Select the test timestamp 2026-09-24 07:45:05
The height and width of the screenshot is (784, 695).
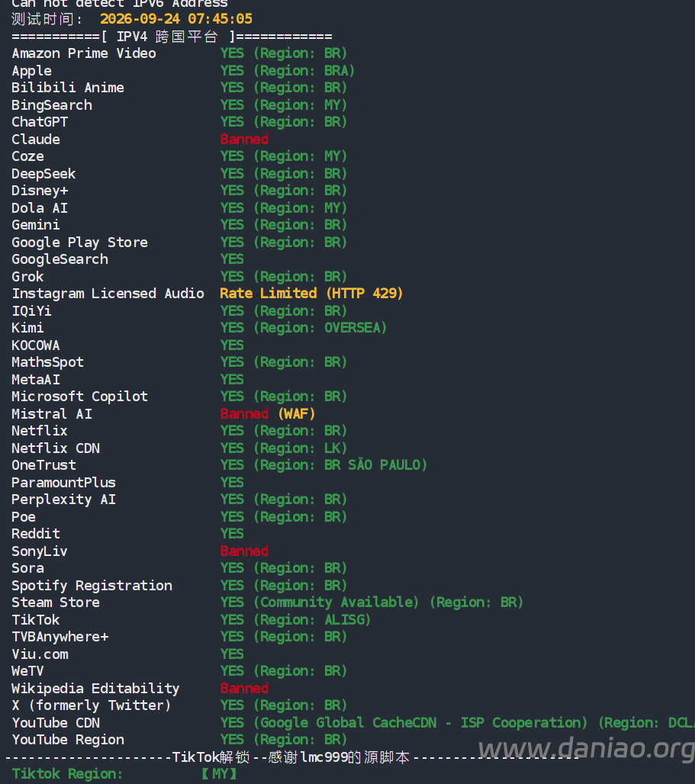click(x=176, y=19)
